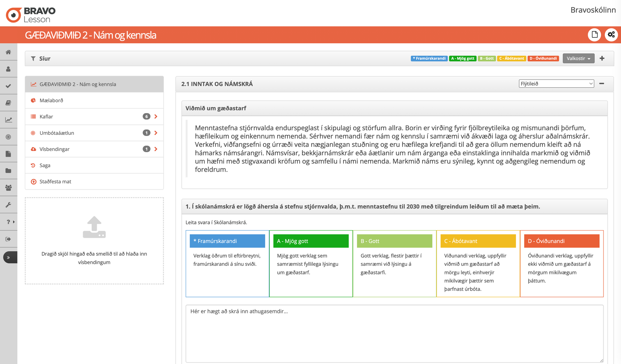
Task: Open the Flýtileið combo box
Action: click(x=556, y=84)
